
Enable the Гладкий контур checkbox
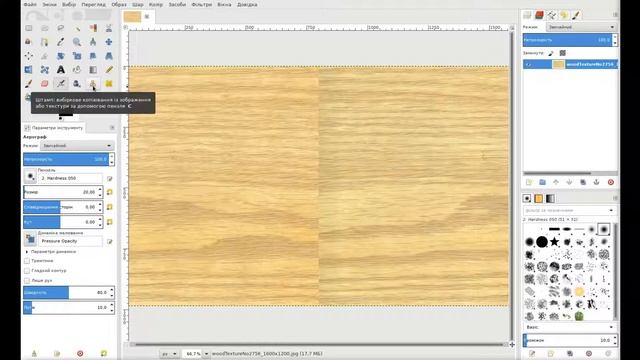pyautogui.click(x=27, y=271)
